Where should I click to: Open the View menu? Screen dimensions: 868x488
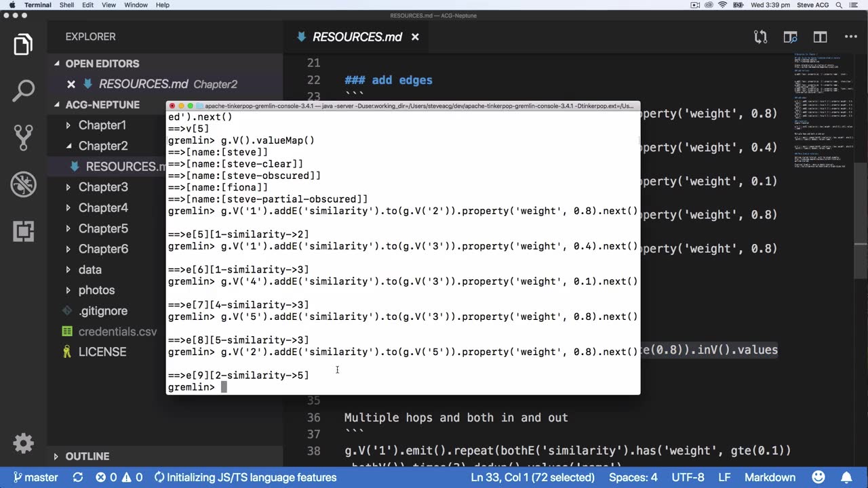[x=108, y=5]
